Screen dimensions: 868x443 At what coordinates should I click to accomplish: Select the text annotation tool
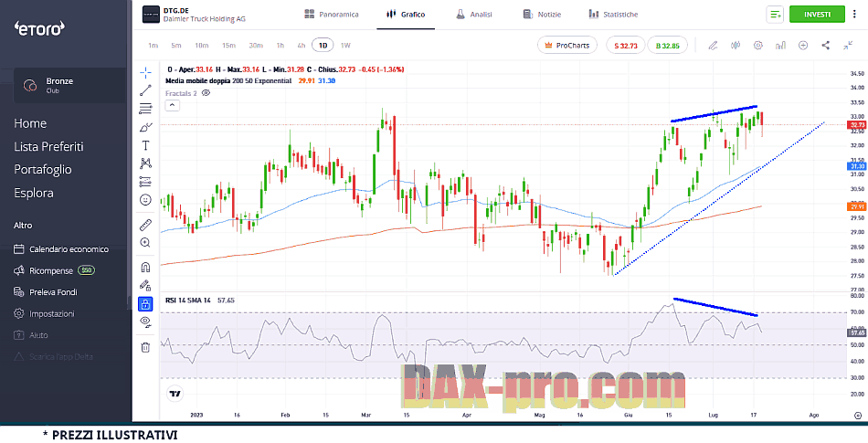145,145
